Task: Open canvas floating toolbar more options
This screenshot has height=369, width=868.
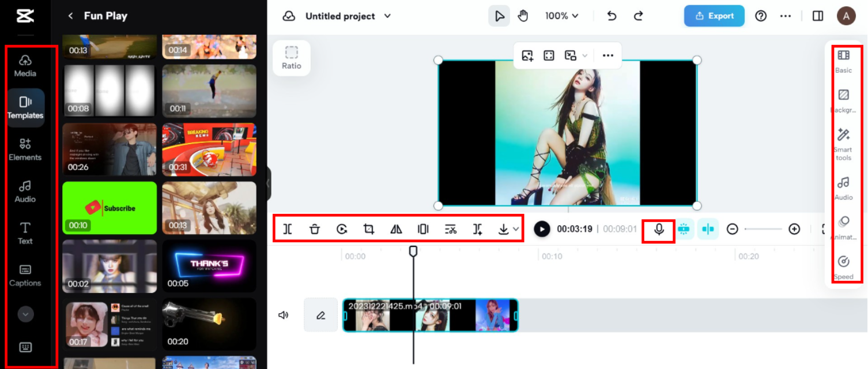Action: 608,55
